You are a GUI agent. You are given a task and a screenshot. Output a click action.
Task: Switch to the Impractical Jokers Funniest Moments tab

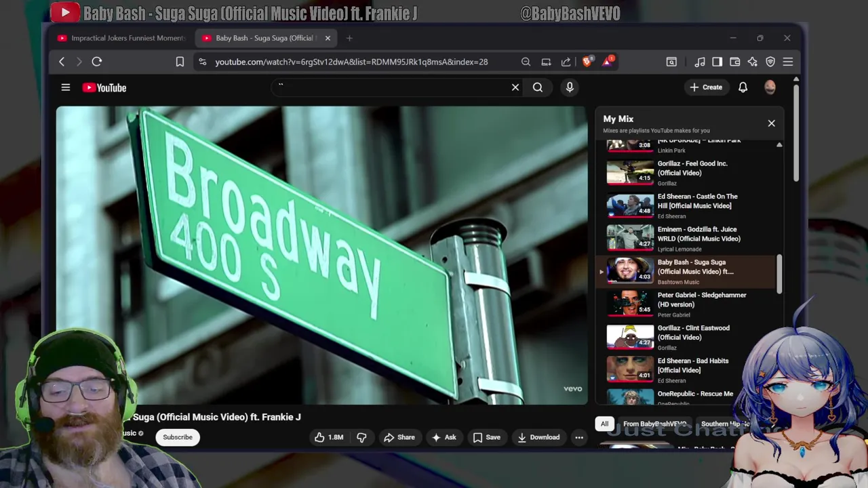pos(122,38)
